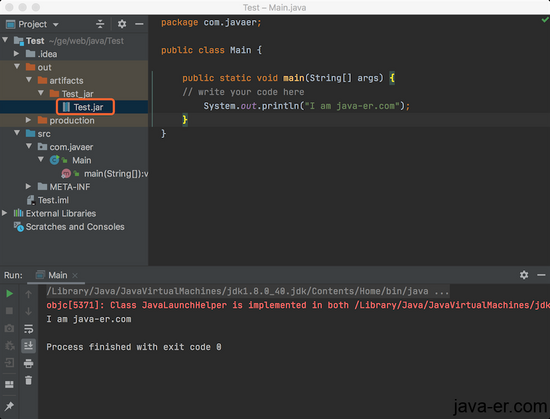Click the External Libraries icon
The width and height of the screenshot is (550, 419).
[x=18, y=213]
